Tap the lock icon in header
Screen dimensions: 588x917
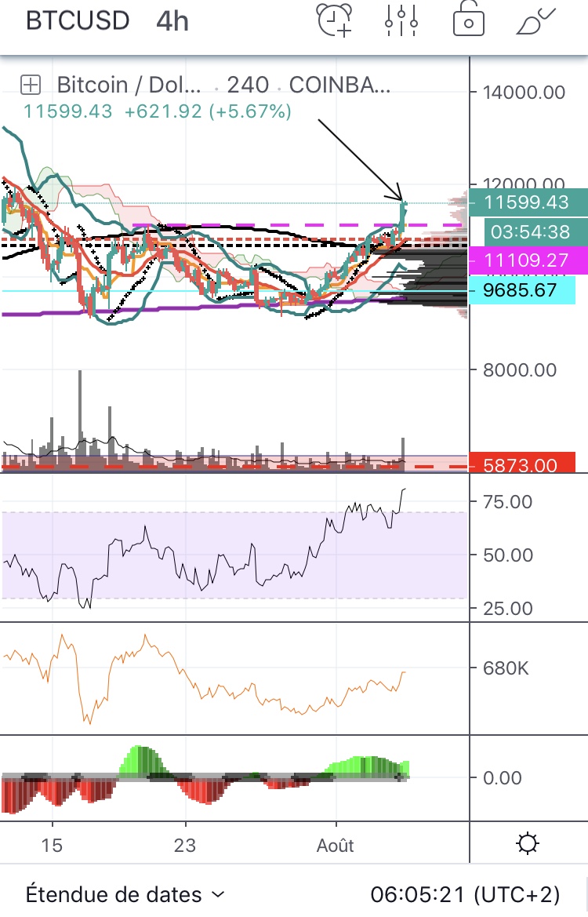click(x=468, y=21)
